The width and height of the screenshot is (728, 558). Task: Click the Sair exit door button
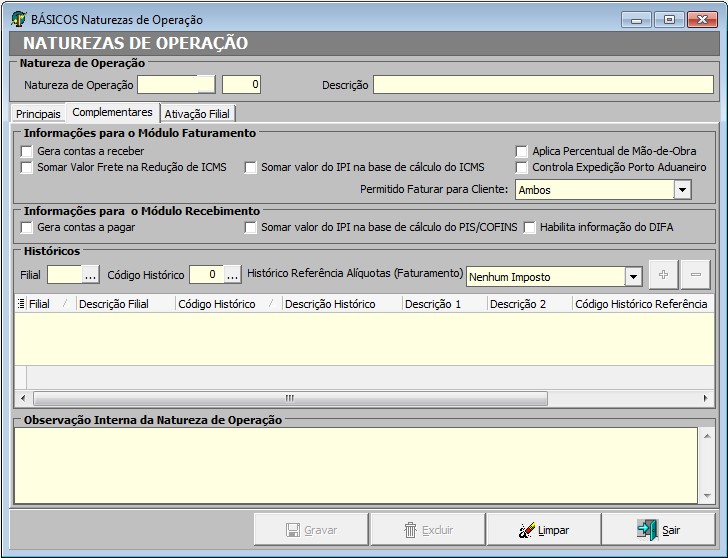658,530
